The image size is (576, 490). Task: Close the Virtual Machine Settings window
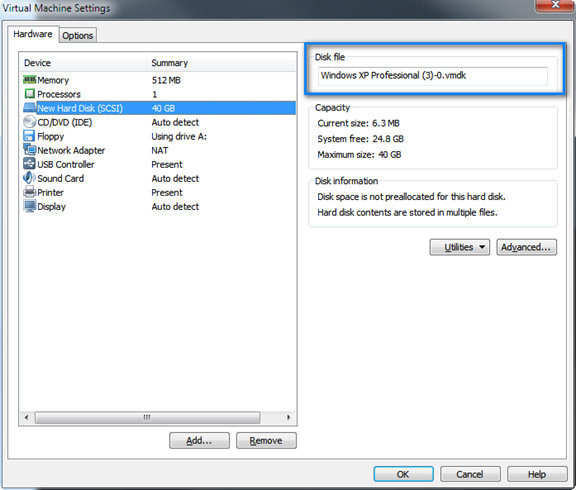coord(555,5)
